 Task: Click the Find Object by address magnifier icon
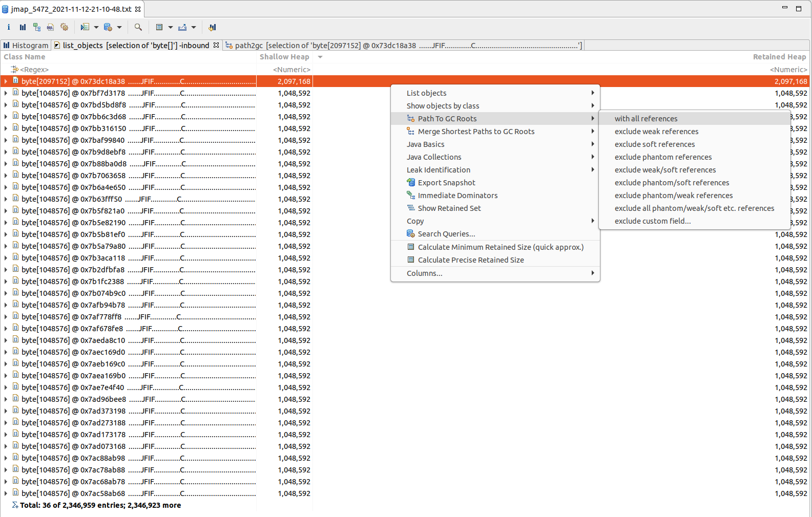pos(138,27)
